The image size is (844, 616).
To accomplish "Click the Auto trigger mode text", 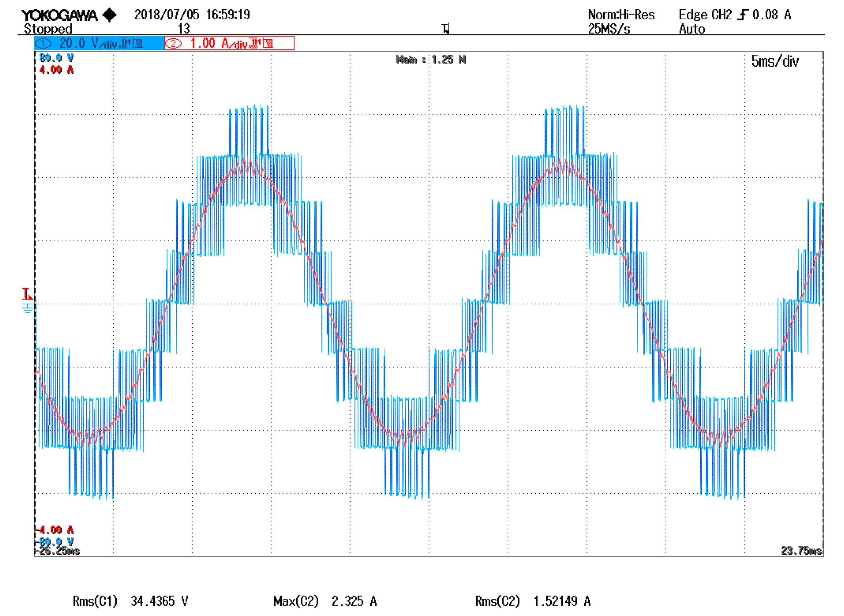I will coord(692,29).
